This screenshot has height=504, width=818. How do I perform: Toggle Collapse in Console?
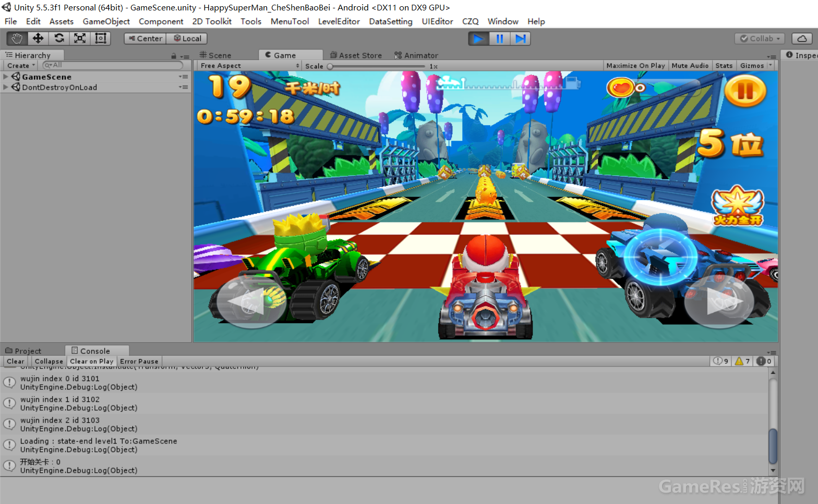[49, 361]
